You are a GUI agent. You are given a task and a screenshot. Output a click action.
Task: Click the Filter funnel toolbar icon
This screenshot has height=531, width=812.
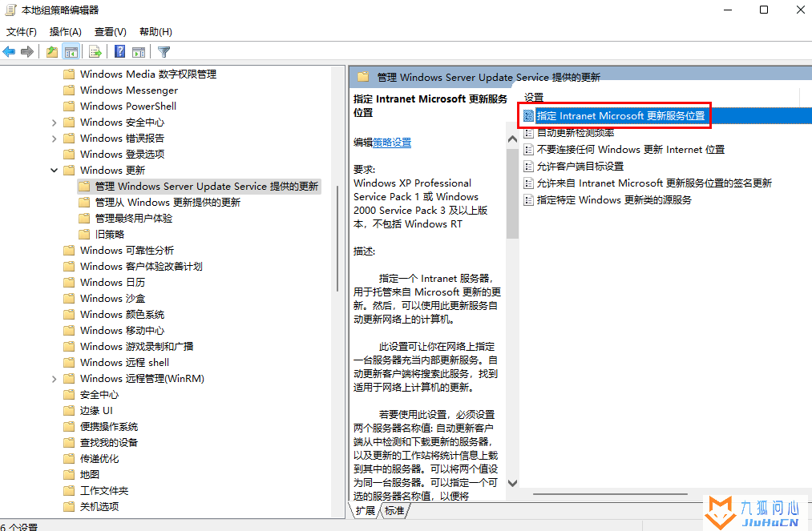coord(164,52)
